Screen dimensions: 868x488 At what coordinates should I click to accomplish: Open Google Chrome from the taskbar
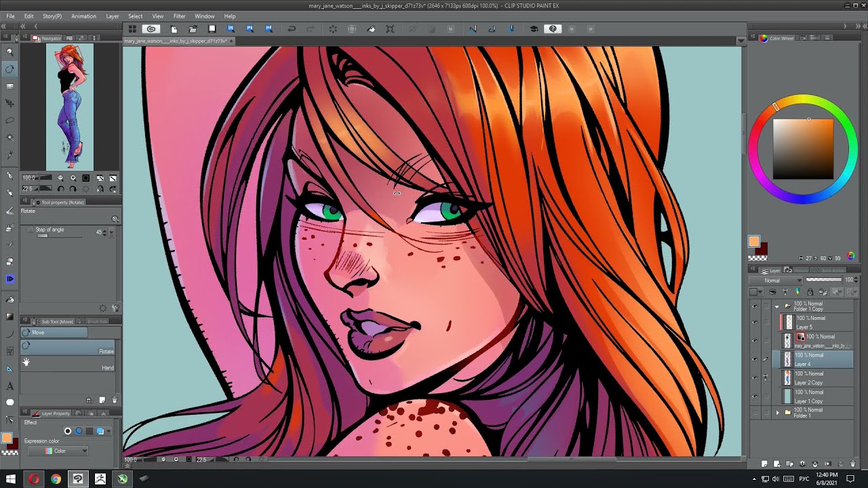point(56,479)
